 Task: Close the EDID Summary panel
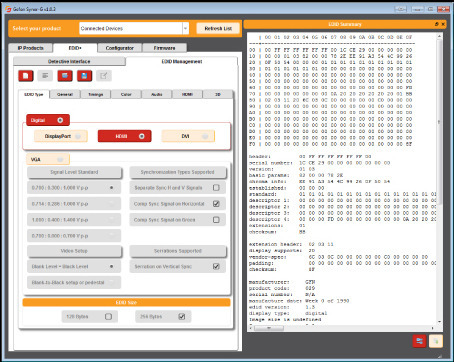[x=443, y=24]
